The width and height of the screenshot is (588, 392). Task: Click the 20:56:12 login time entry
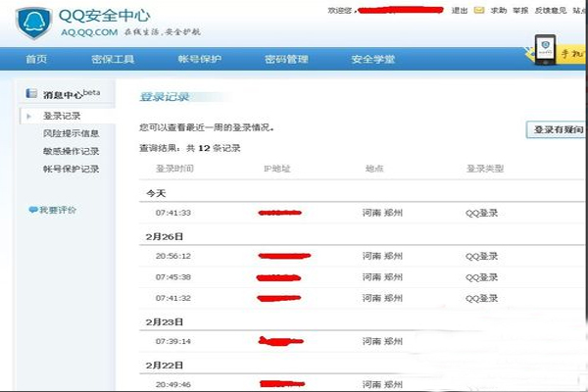(173, 256)
